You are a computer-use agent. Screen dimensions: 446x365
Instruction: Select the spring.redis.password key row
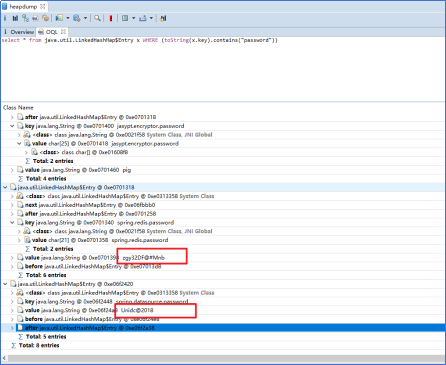coord(223,223)
